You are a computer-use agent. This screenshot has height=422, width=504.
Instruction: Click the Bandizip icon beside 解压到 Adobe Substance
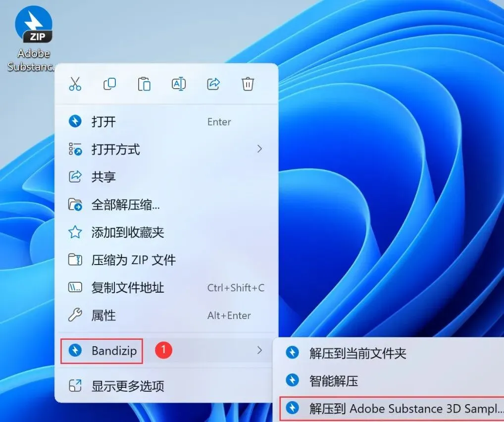(292, 408)
